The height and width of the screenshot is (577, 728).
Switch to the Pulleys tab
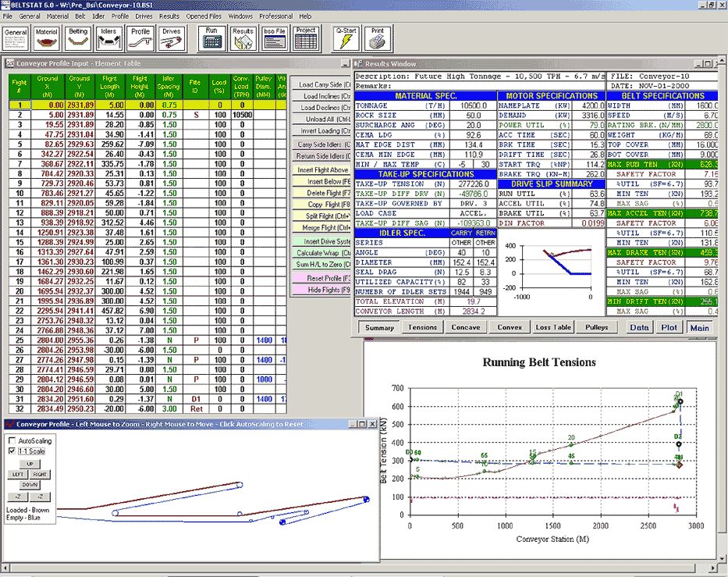(597, 327)
